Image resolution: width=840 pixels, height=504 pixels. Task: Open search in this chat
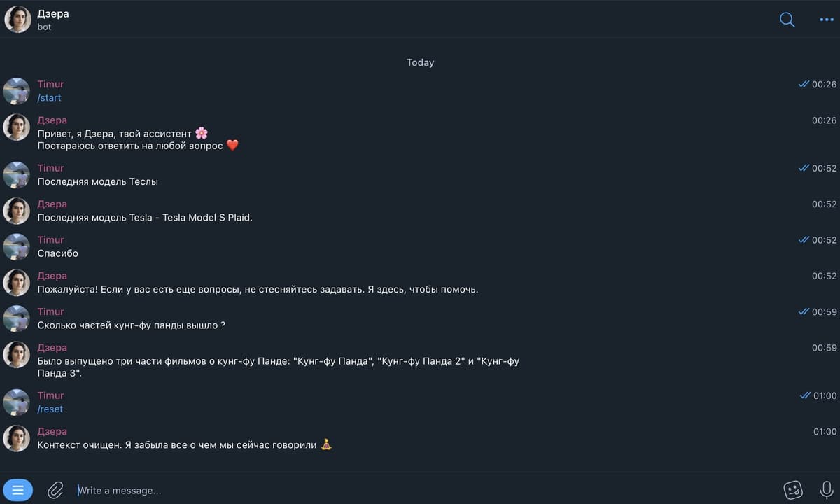pyautogui.click(x=787, y=20)
